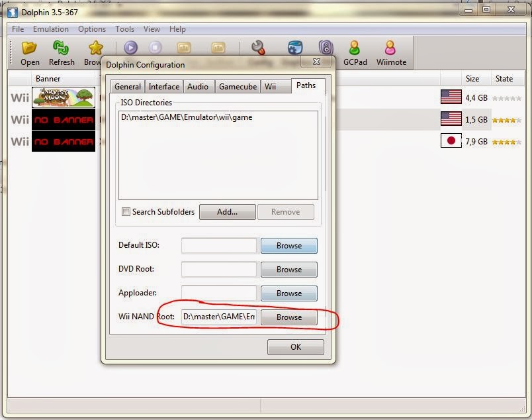The width and height of the screenshot is (532, 420).
Task: Open the View menu
Action: click(152, 29)
